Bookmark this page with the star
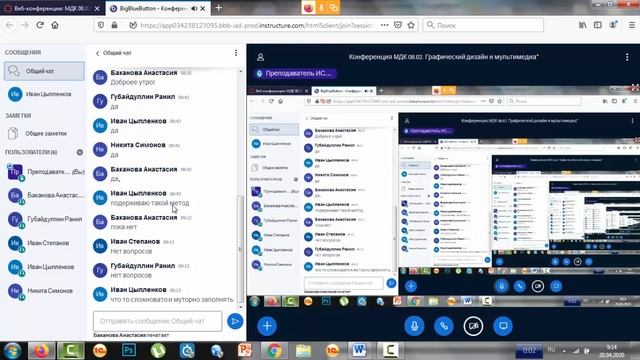This screenshot has width=640, height=360. pyautogui.click(x=411, y=25)
